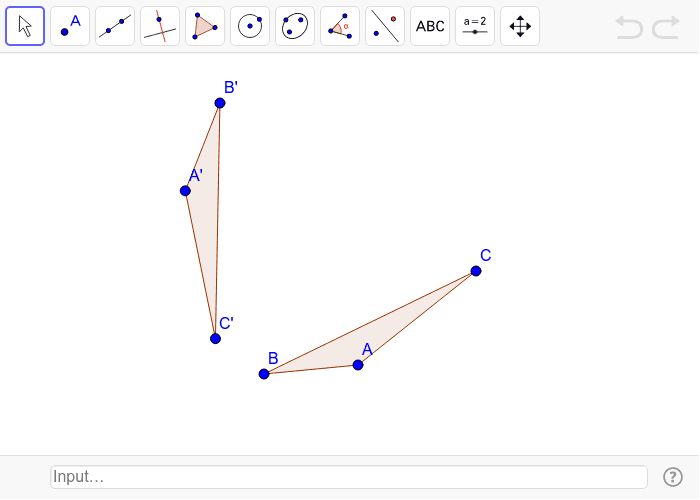
Task: Select the Circle with Center tool
Action: point(250,26)
